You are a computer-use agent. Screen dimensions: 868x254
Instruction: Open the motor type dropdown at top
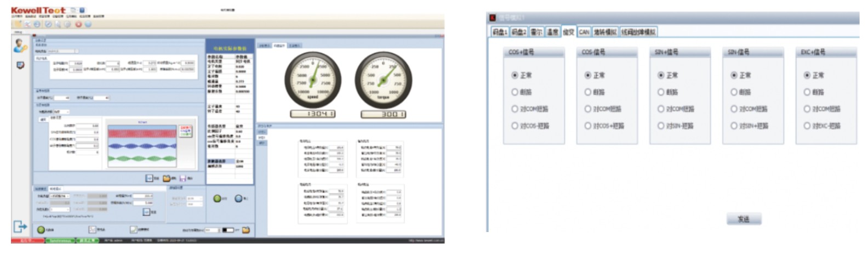(63, 51)
